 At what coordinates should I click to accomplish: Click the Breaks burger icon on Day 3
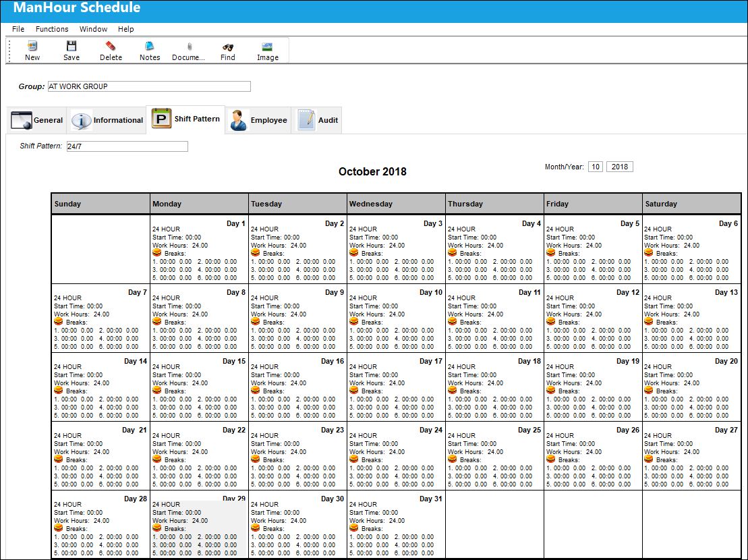coord(353,253)
